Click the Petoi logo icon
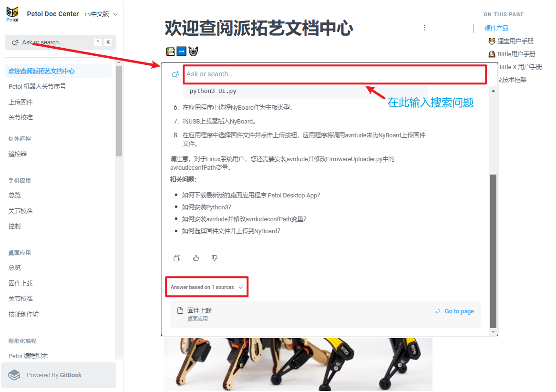 [13, 14]
